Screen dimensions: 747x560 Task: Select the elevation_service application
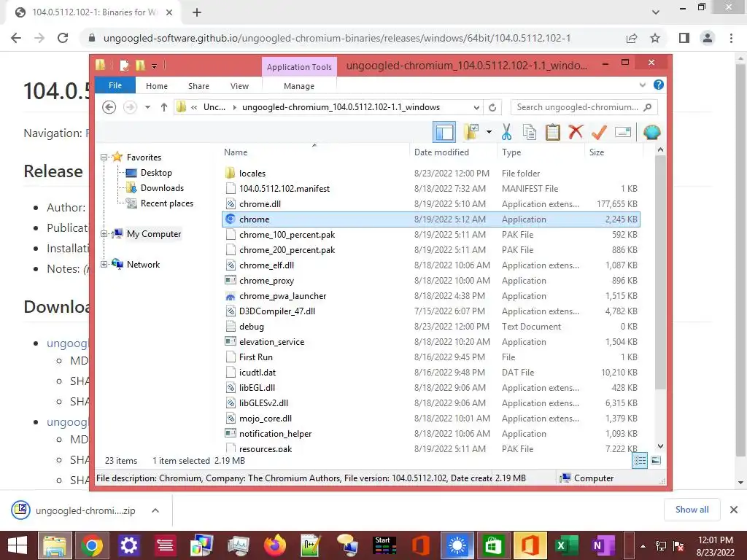point(430,341)
